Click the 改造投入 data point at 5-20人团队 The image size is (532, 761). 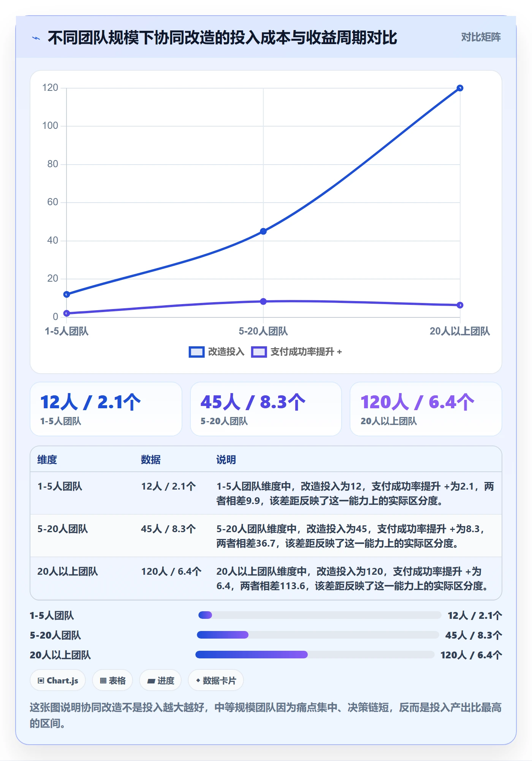263,231
